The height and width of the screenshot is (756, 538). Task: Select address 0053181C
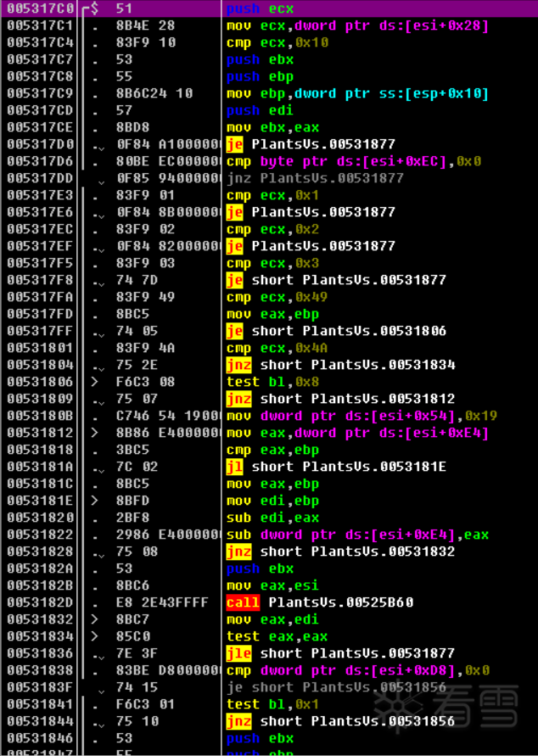tap(40, 484)
